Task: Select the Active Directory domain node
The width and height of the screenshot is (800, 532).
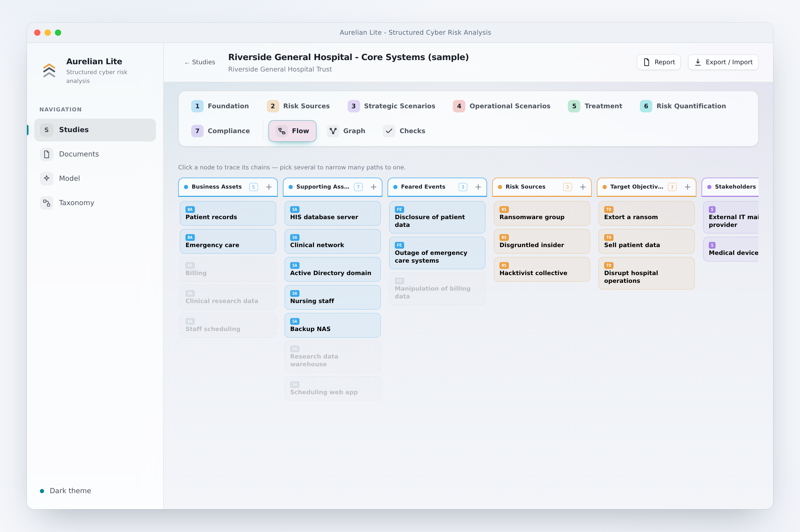Action: pos(332,269)
